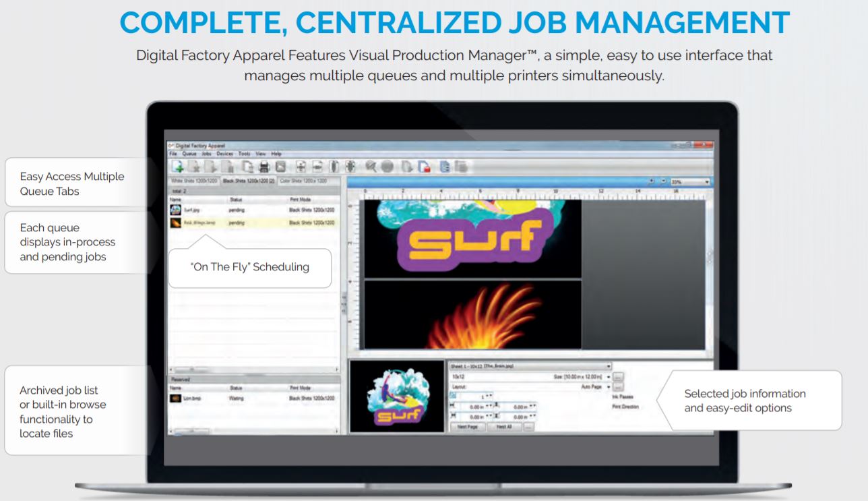This screenshot has height=501, width=868.
Task: Select the Surf.jpg job row
Action: tap(254, 210)
